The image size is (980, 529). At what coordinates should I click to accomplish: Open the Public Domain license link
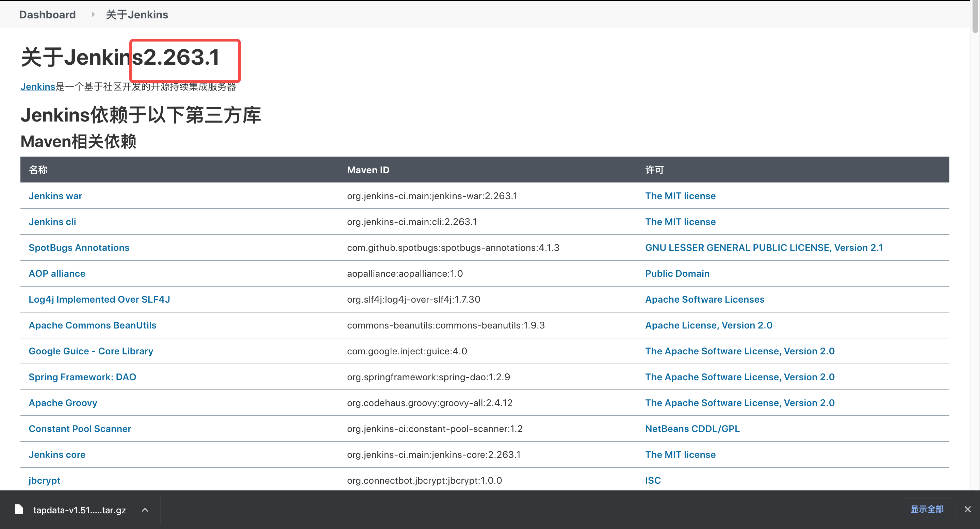(677, 274)
